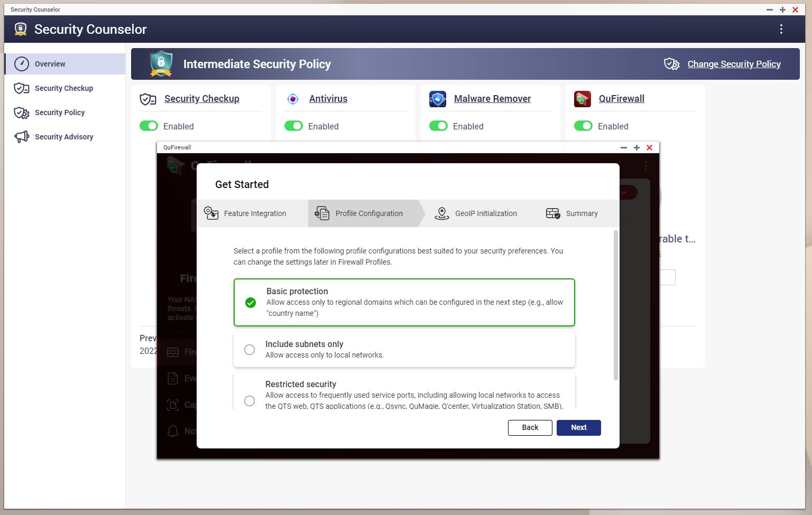Viewport: 812px width, 515px height.
Task: Click the Antivirus card icon
Action: click(x=293, y=99)
